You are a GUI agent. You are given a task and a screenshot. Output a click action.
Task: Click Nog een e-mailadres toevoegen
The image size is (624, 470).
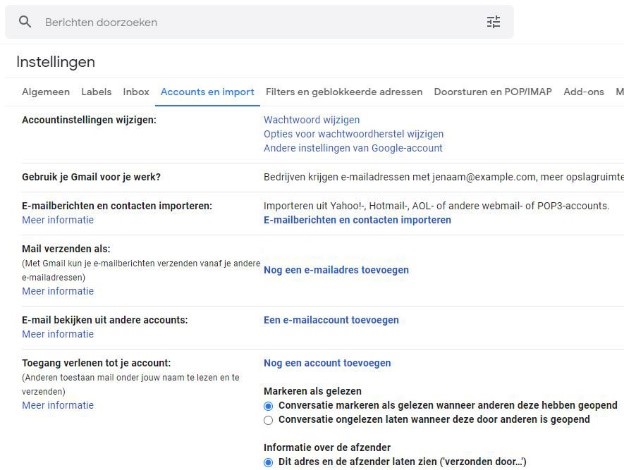pos(336,270)
